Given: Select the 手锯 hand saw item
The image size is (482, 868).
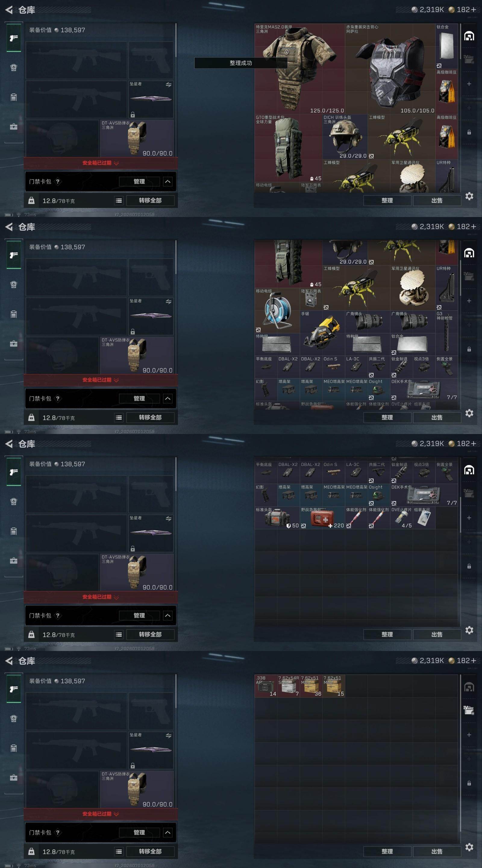Looking at the screenshot, I should point(322,333).
